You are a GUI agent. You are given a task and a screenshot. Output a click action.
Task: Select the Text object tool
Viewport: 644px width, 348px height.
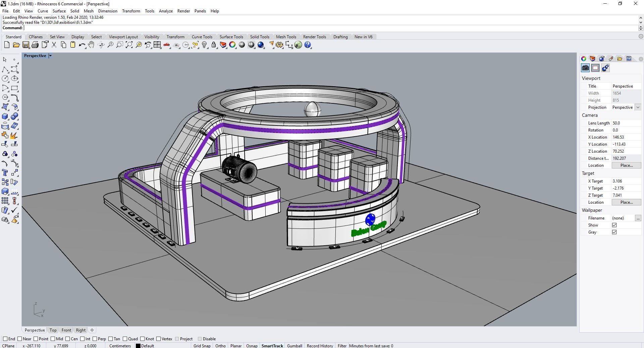click(5, 172)
